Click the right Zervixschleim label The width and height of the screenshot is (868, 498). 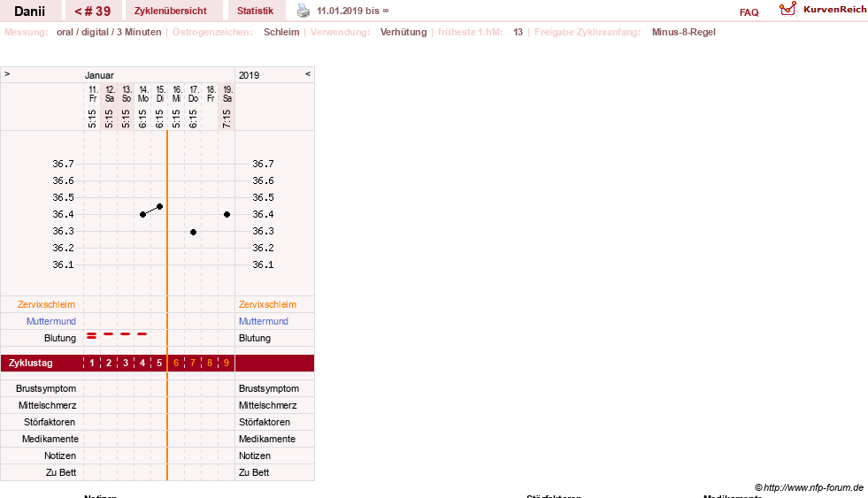pyautogui.click(x=267, y=304)
